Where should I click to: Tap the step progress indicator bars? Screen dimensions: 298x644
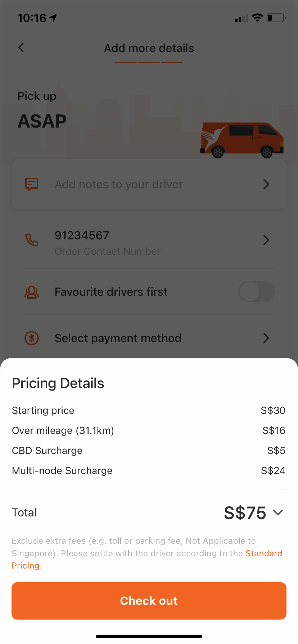point(149,63)
